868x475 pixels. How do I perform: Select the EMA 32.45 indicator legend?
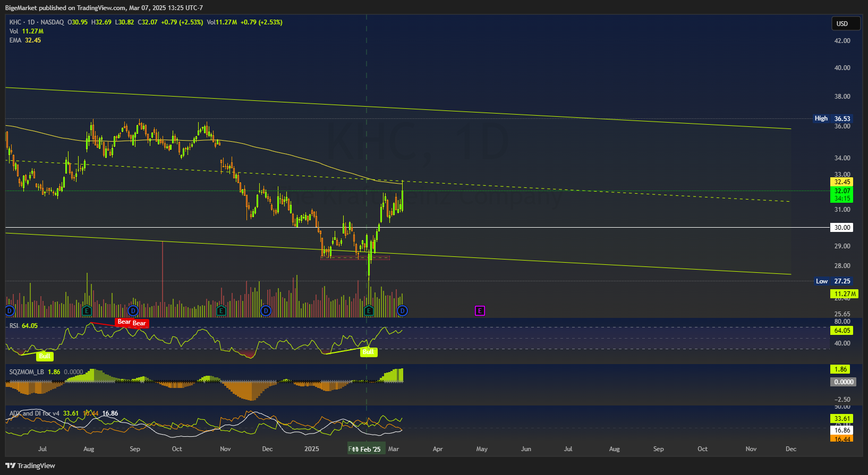pos(25,40)
